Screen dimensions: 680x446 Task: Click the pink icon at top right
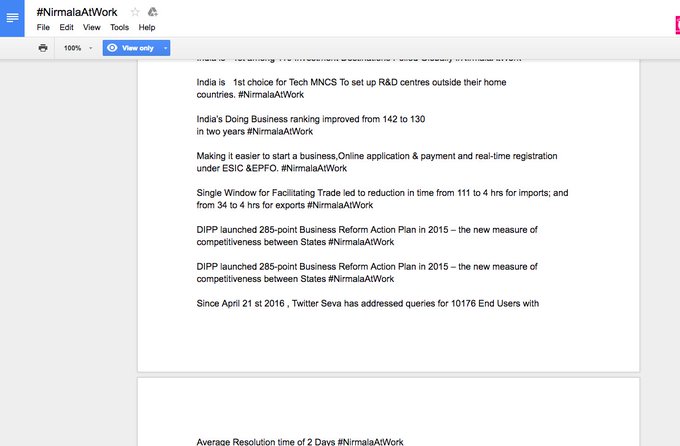[x=677, y=25]
